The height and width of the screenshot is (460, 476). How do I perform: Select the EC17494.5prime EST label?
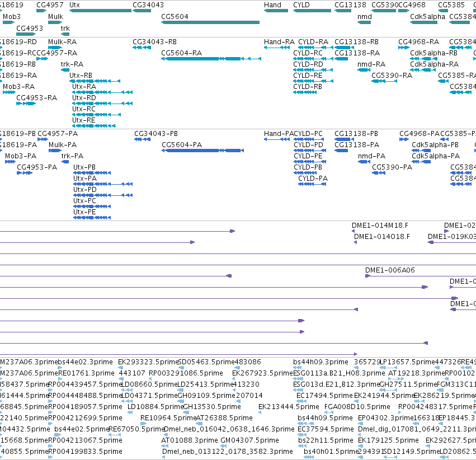pos(324,395)
